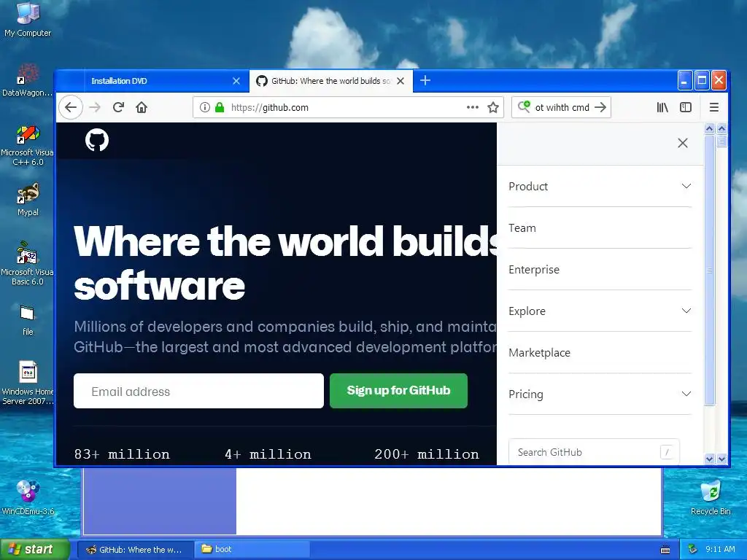Image resolution: width=747 pixels, height=560 pixels.
Task: Expand the Pricing menu chevron
Action: [x=686, y=394]
